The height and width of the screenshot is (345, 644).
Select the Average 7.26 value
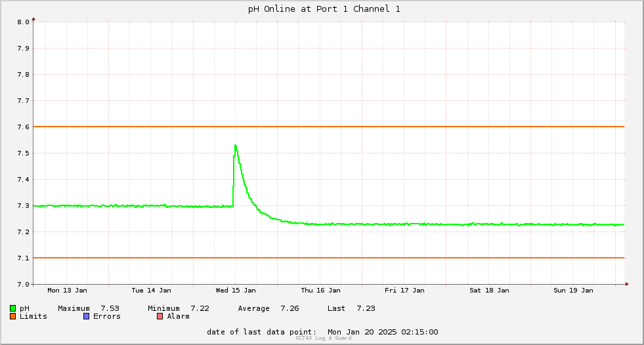(x=290, y=308)
